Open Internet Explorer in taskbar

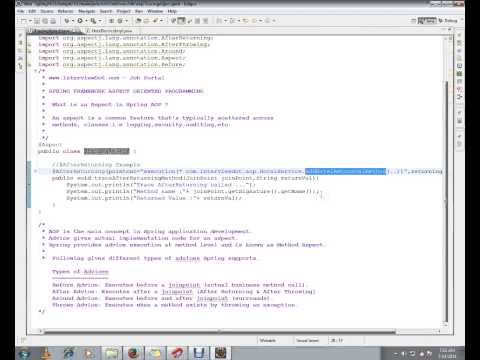[69, 353]
